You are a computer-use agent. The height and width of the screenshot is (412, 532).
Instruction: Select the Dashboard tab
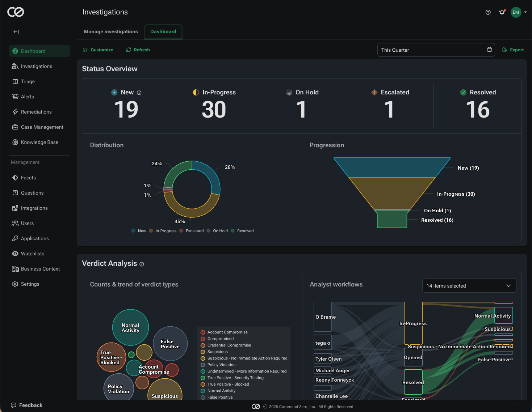click(x=163, y=32)
